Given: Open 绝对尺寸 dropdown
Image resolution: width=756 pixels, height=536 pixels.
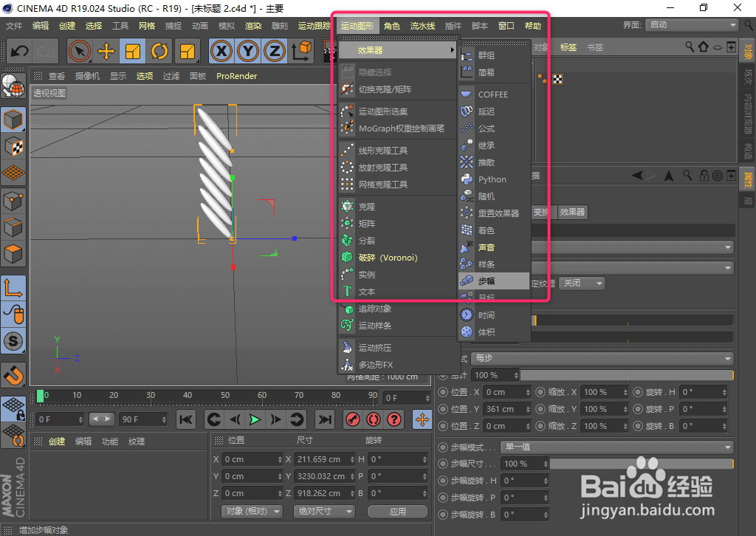Looking at the screenshot, I should tap(324, 511).
